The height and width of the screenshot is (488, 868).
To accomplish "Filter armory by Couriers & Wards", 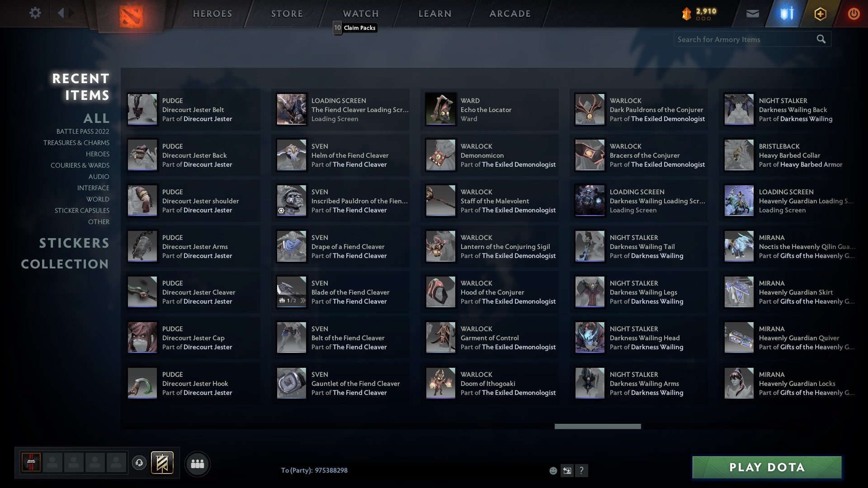I will click(80, 165).
